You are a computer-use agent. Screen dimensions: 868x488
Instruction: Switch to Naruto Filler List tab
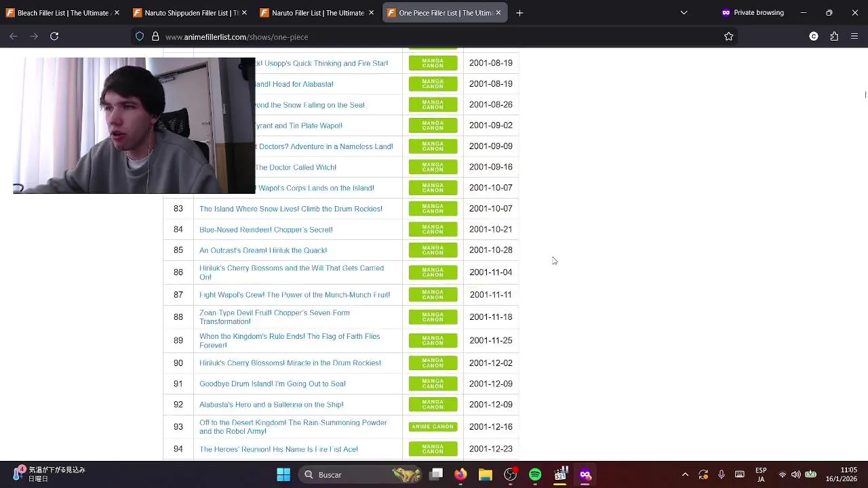tap(317, 13)
